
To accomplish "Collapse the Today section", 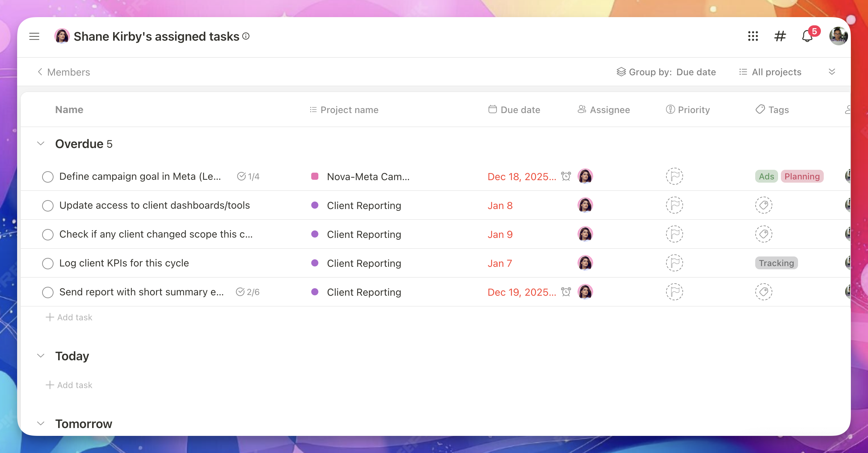I will (41, 355).
